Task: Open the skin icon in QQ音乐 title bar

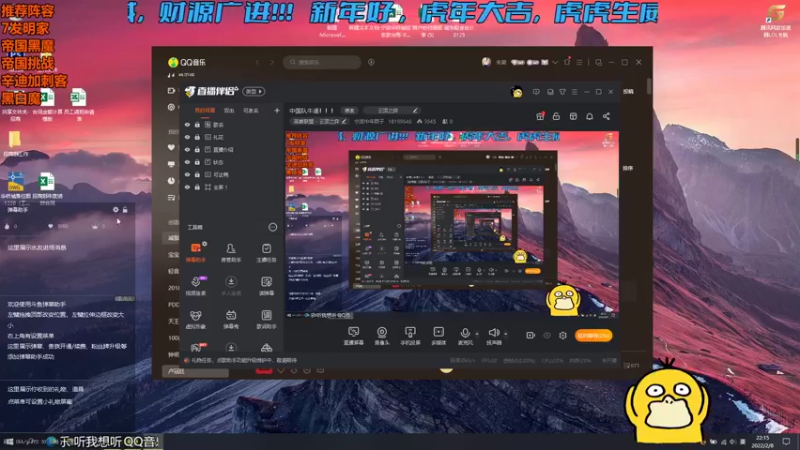Action: tap(567, 62)
